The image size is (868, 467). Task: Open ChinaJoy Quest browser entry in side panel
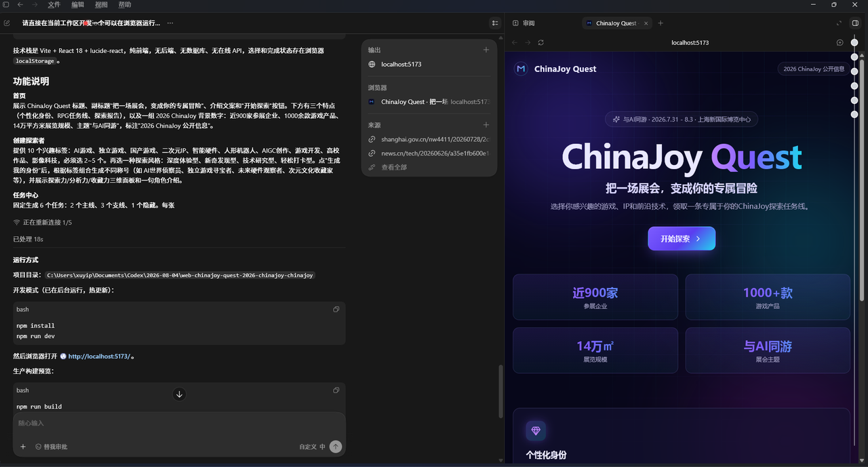coord(429,102)
